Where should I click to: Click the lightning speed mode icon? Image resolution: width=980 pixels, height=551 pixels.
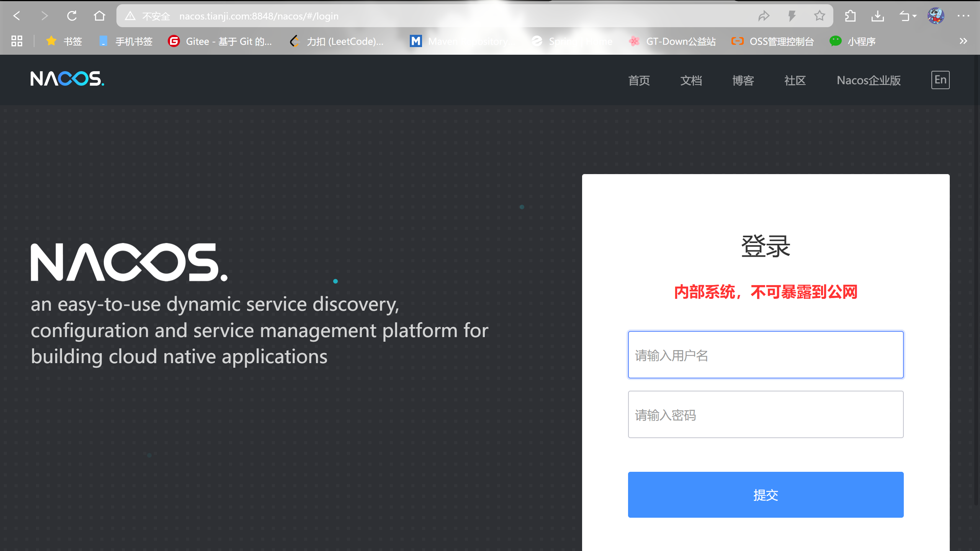coord(792,16)
